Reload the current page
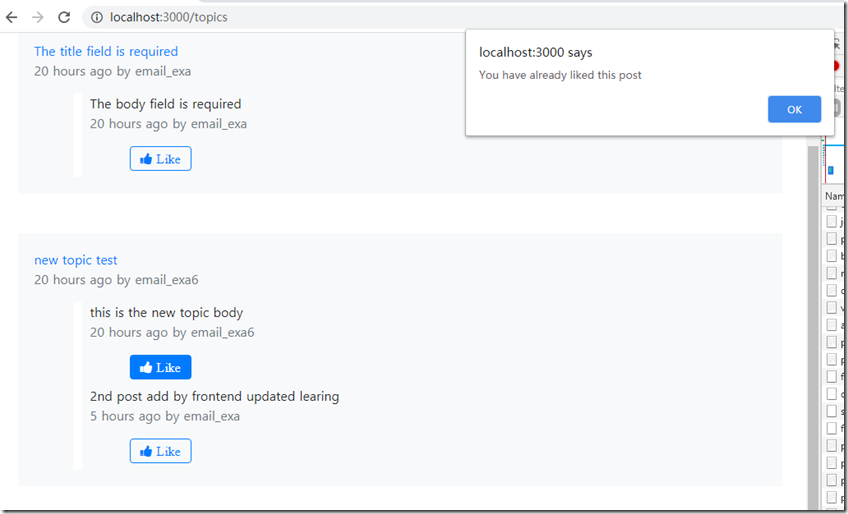The width and height of the screenshot is (848, 514). [x=64, y=17]
